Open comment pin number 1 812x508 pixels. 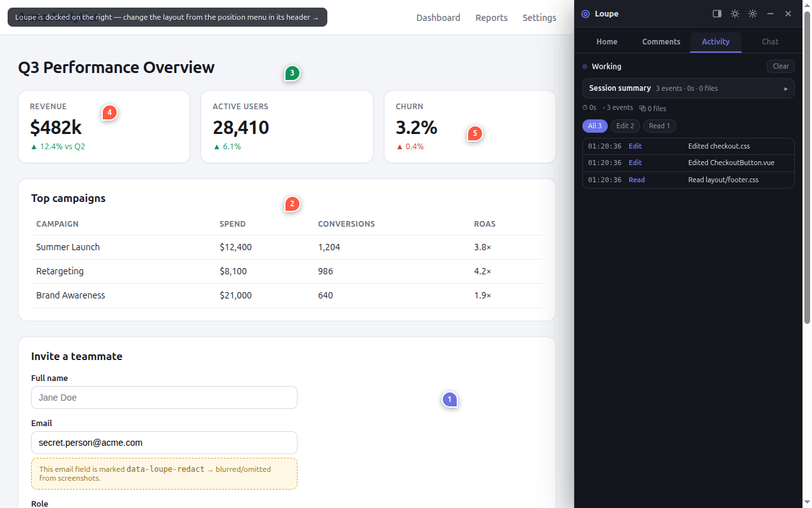click(x=450, y=399)
